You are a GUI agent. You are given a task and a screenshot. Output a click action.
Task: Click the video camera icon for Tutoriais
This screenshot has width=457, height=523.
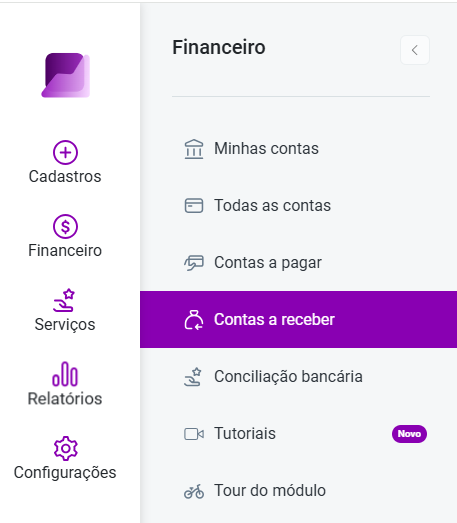194,434
